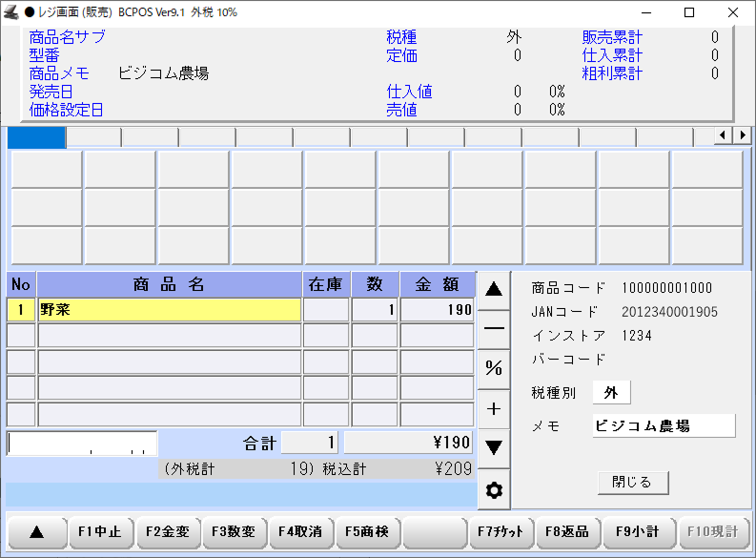Click the F5商検 product search button
756x558 pixels.
(x=367, y=532)
